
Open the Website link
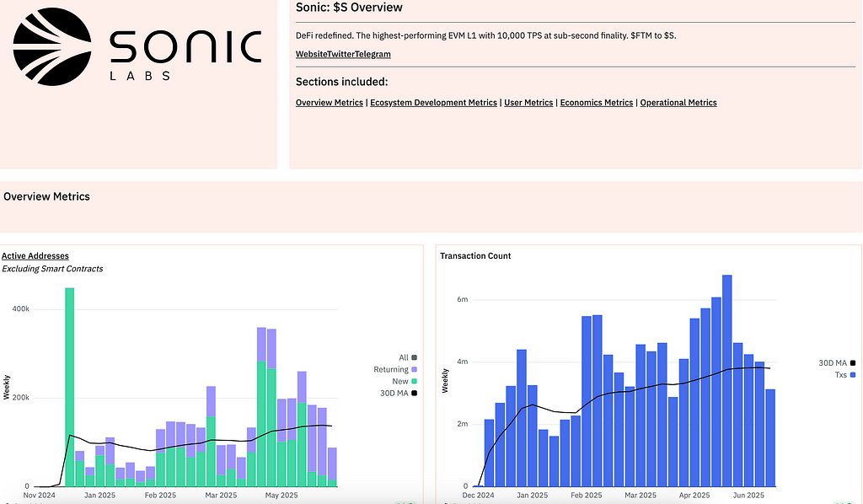point(311,54)
